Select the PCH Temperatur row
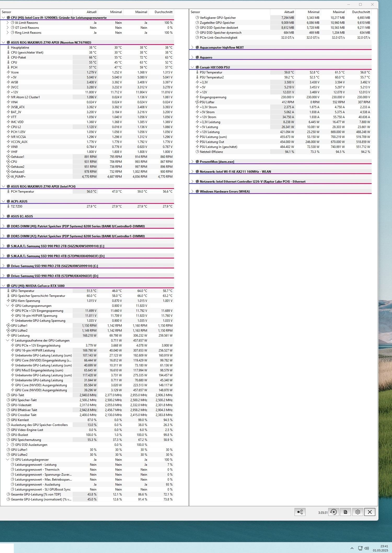 click(x=87, y=191)
